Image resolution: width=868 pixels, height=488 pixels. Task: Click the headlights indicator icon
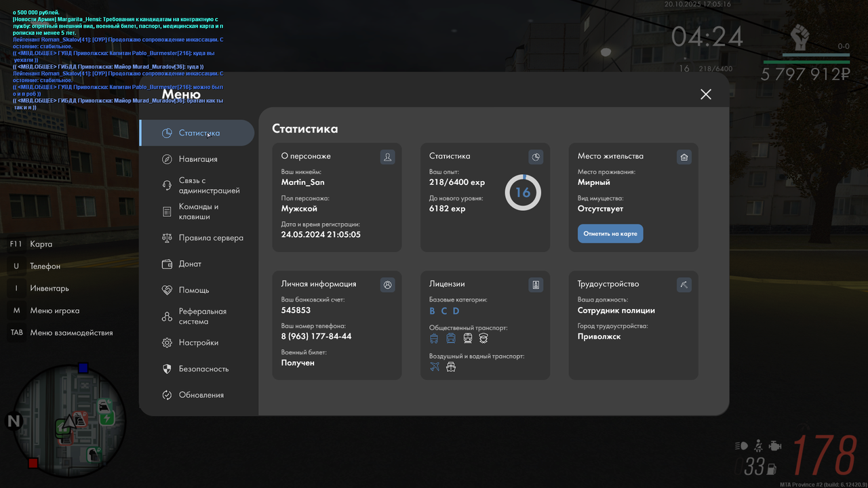(741, 445)
